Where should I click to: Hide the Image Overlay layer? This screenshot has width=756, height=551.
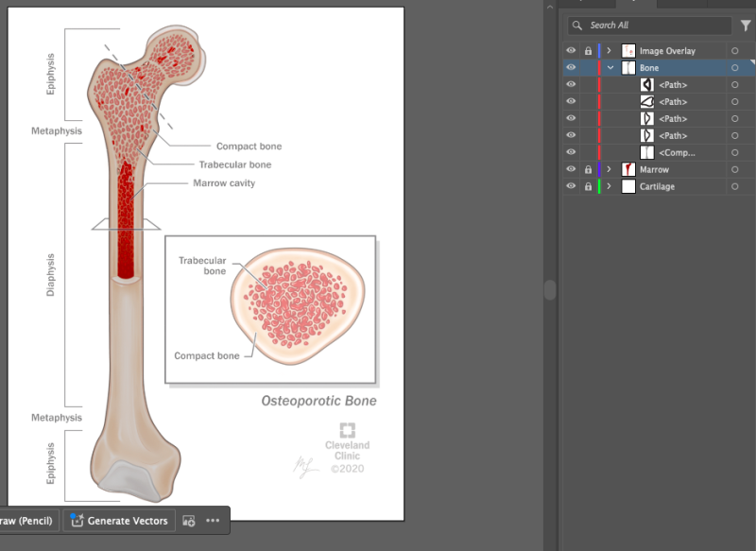pos(571,51)
